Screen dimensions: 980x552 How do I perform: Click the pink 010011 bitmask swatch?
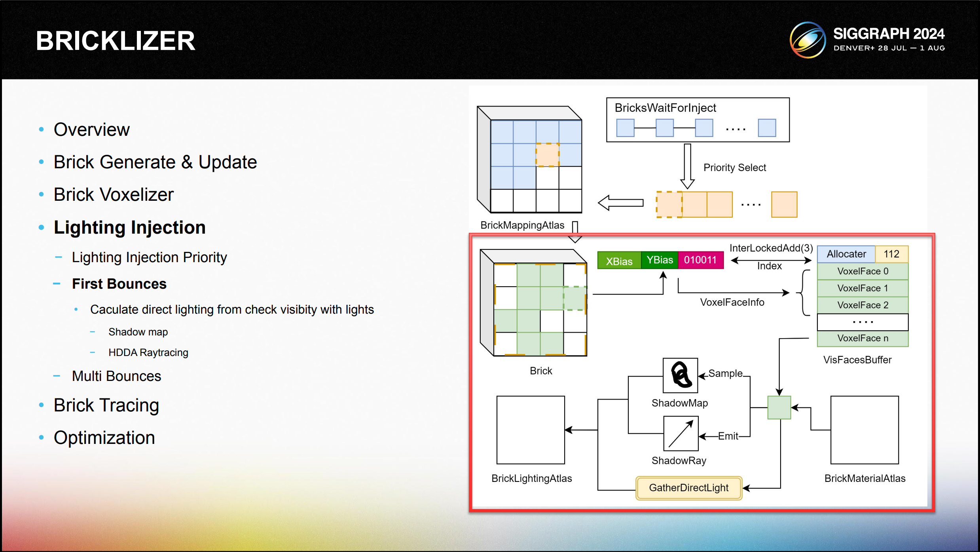700,260
